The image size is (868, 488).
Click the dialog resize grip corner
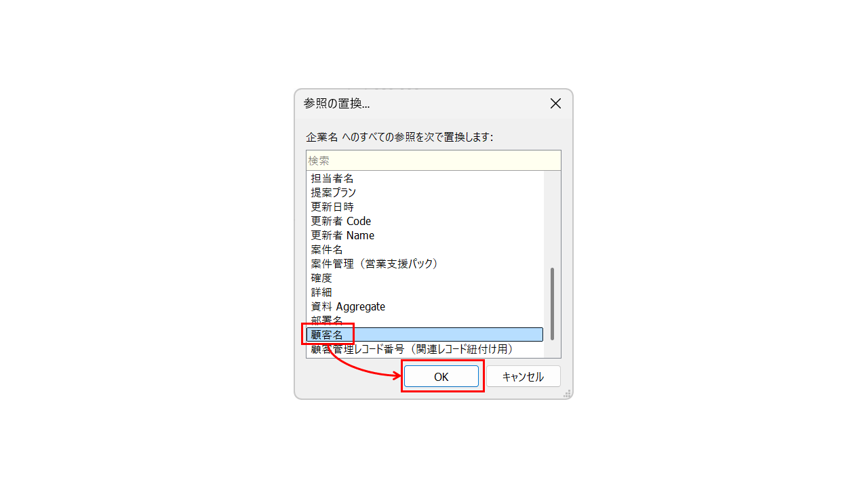coord(567,393)
